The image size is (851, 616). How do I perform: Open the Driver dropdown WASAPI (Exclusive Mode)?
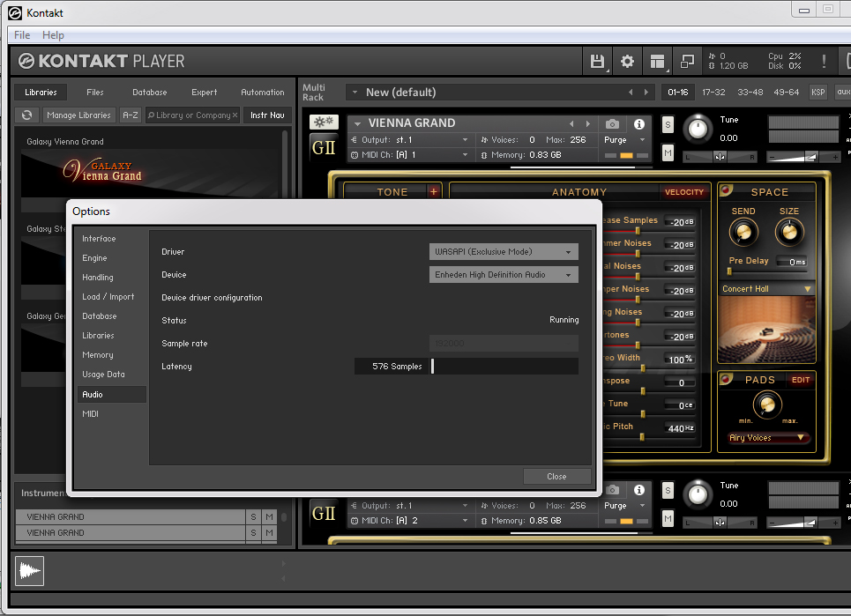point(504,252)
